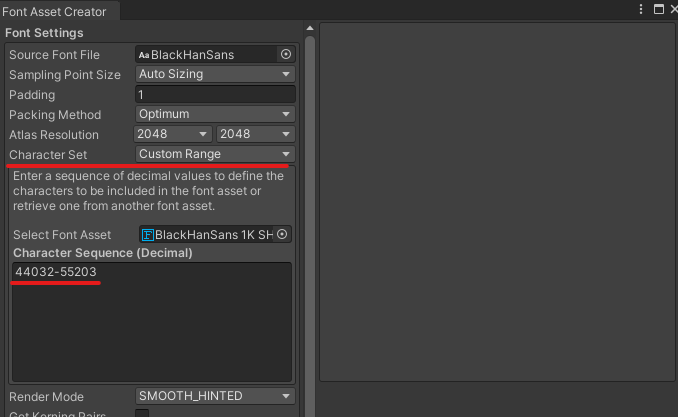Expand the Packing Method dropdown

pos(215,115)
